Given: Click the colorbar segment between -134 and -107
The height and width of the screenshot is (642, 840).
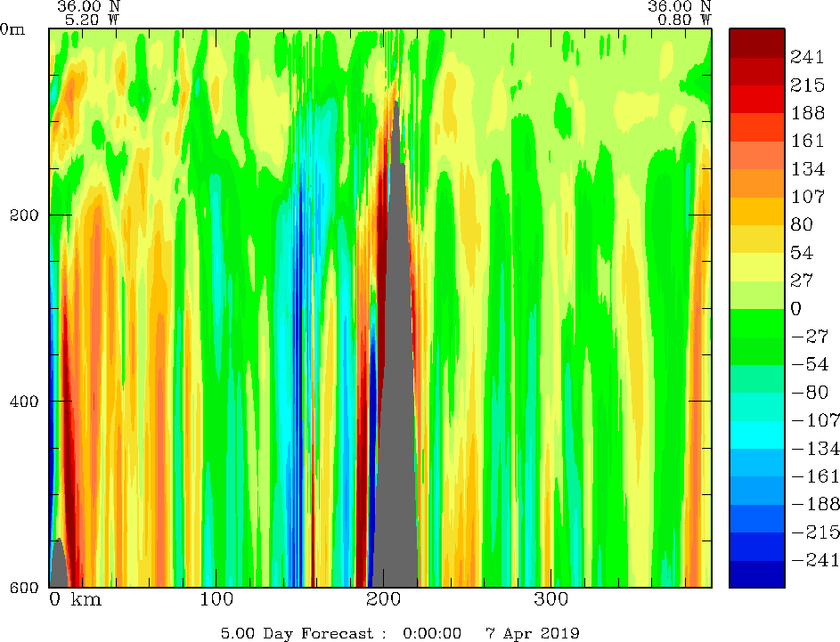Looking at the screenshot, I should pyautogui.click(x=757, y=435).
